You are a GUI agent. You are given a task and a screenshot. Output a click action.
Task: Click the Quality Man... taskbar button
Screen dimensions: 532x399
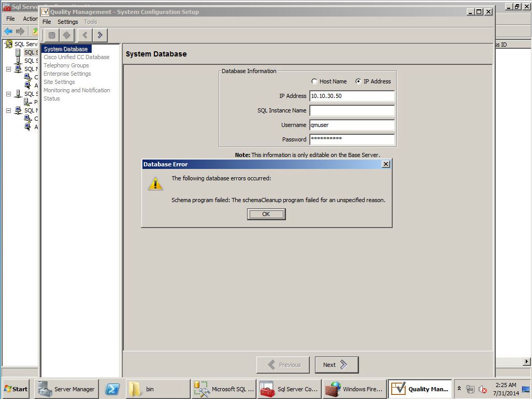pos(420,389)
